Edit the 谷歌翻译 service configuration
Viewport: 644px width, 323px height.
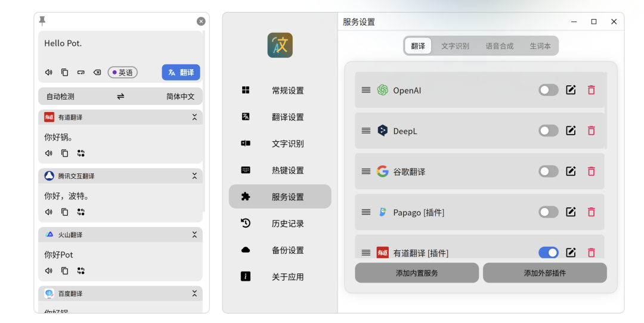571,171
